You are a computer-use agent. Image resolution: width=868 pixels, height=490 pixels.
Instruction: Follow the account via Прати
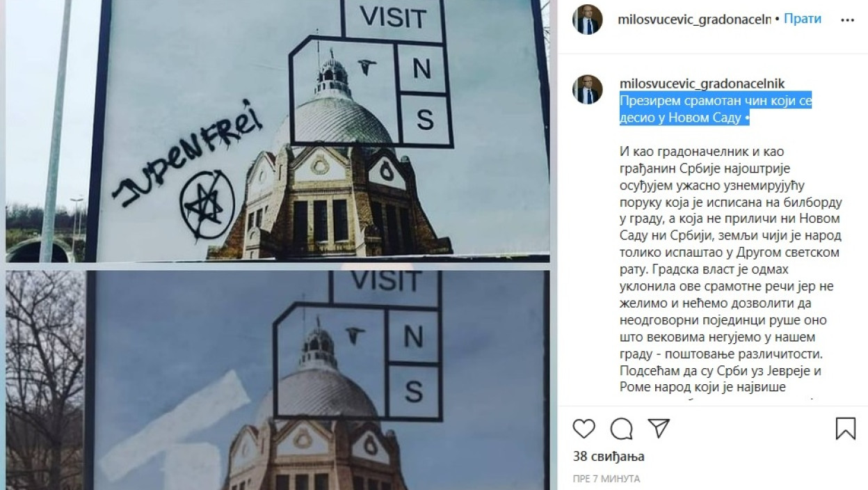point(803,19)
